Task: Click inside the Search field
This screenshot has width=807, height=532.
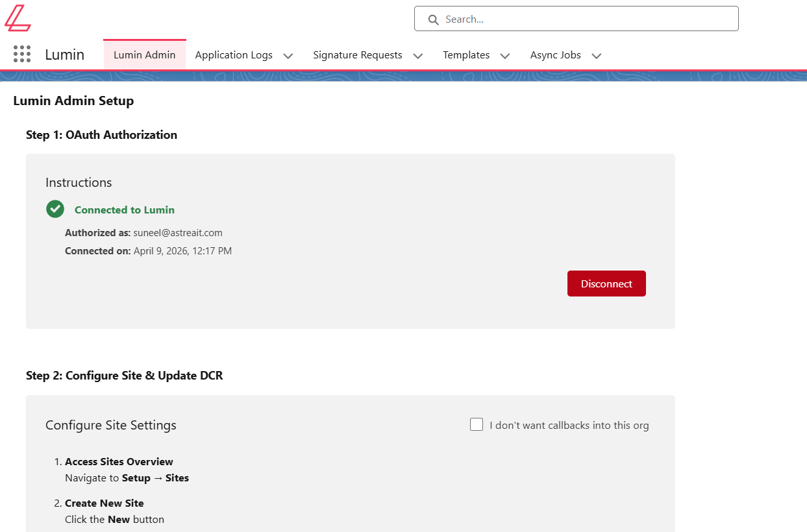Action: (584, 19)
